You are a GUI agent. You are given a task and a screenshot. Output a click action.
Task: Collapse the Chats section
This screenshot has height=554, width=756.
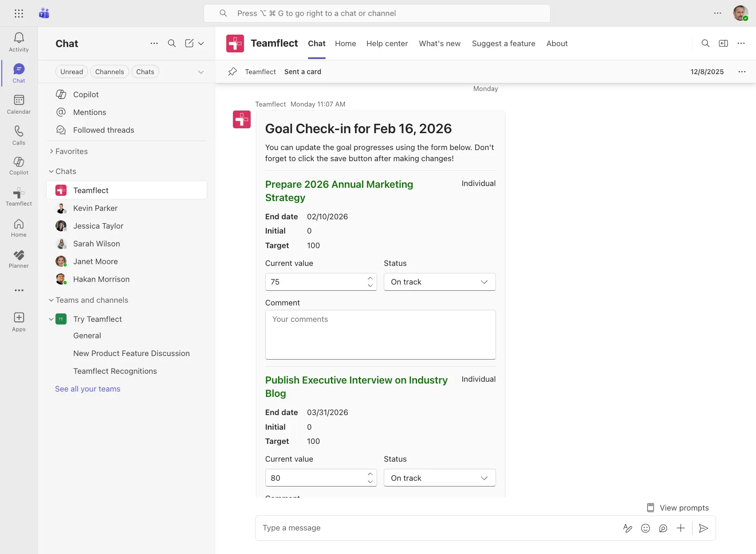click(x=51, y=171)
